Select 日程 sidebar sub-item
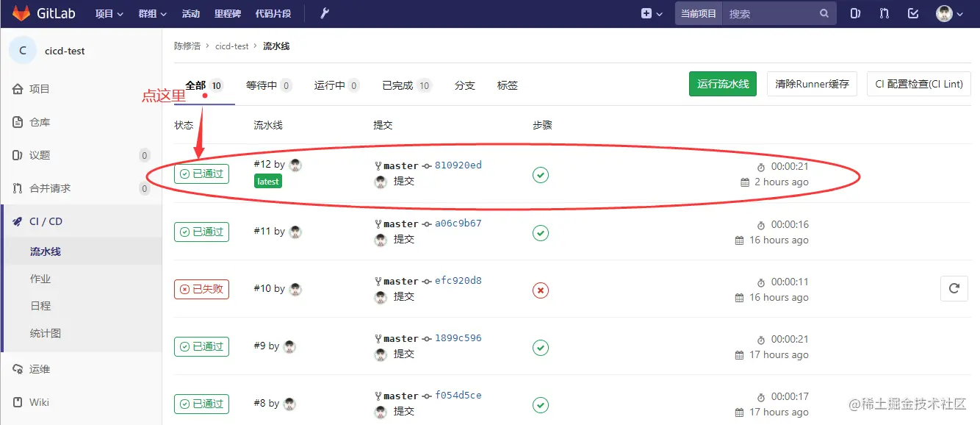 (x=40, y=306)
